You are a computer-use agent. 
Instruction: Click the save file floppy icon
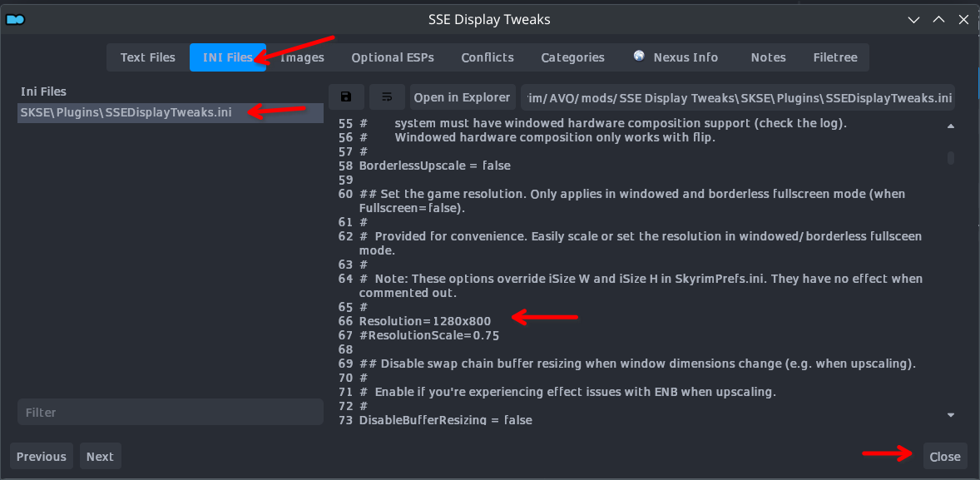pos(346,97)
